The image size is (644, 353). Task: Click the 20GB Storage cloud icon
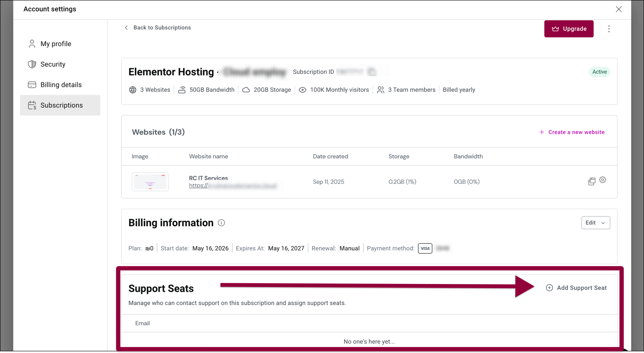click(x=246, y=90)
